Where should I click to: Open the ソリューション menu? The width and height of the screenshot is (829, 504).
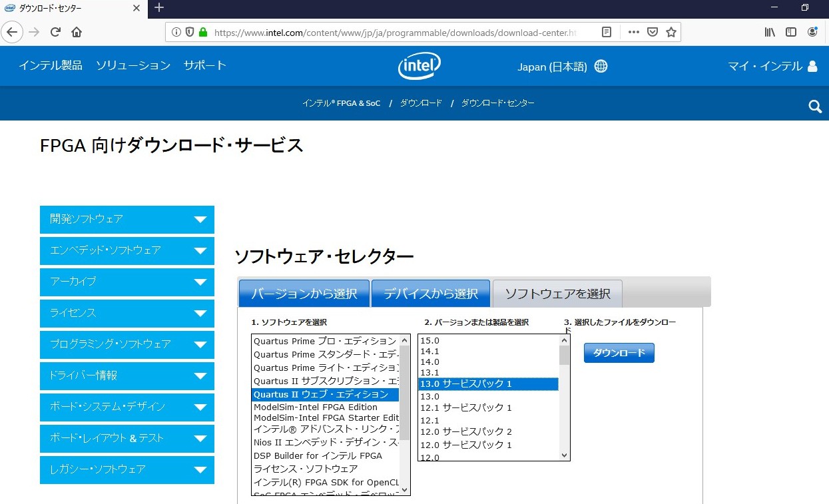(x=133, y=65)
